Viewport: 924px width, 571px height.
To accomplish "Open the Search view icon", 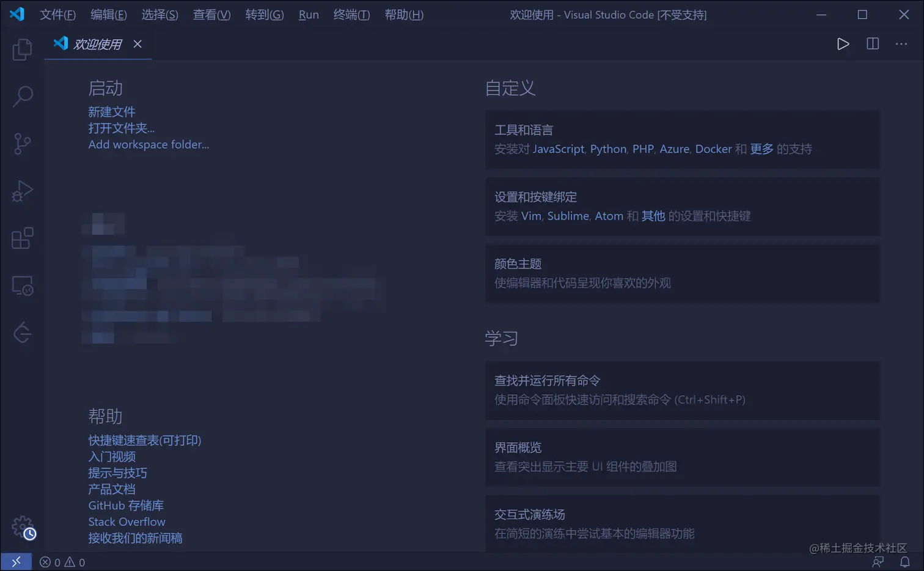I will click(x=22, y=96).
